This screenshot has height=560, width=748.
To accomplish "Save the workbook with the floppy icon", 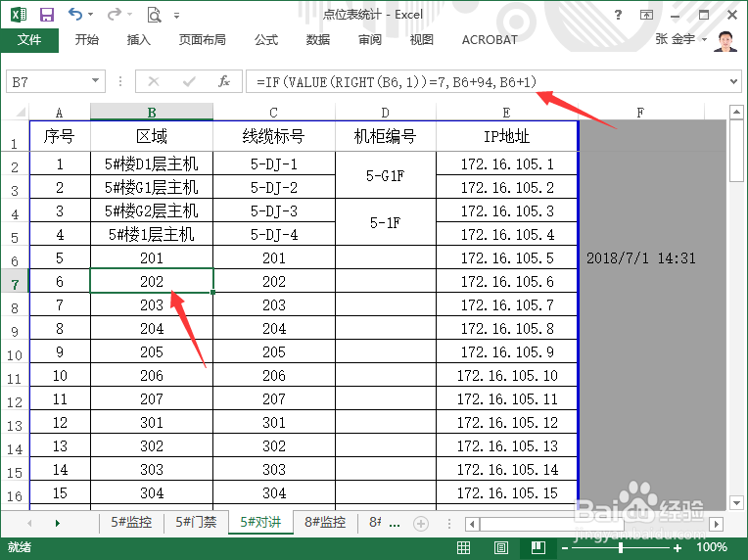I will [x=46, y=15].
